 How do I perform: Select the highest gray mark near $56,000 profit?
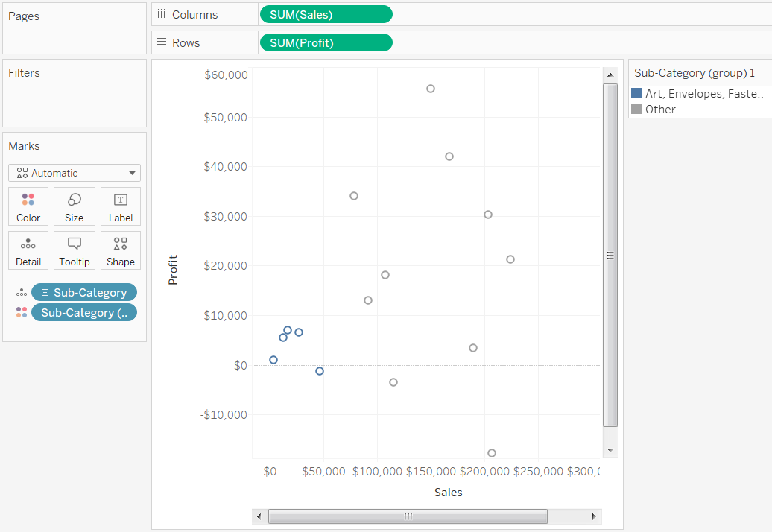430,89
